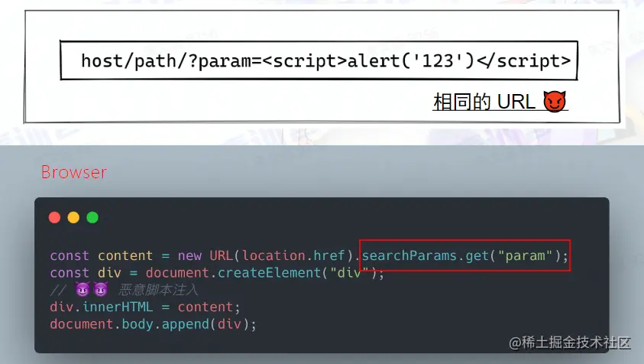This screenshot has height=364, width=644.
Task: Click the green maximize dot in code window
Action: pyautogui.click(x=92, y=217)
